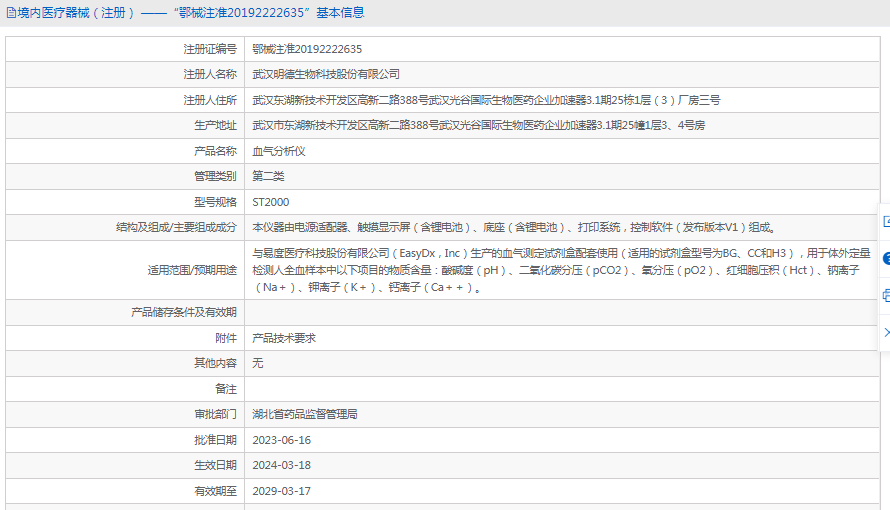Viewport: 890px width, 510px height.
Task: Collapse the floating sidebar with the arrow
Action: (886, 331)
